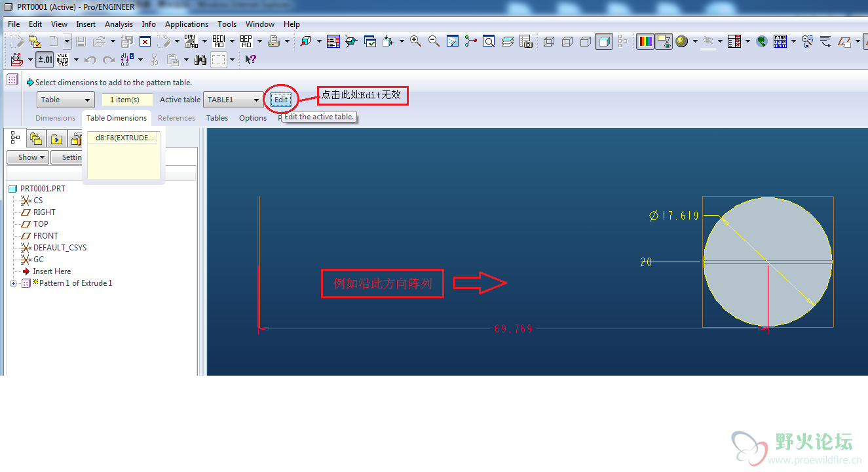Image resolution: width=868 pixels, height=472 pixels.
Task: Open dropdown arrow next to Paste icon
Action: pyautogui.click(x=186, y=60)
